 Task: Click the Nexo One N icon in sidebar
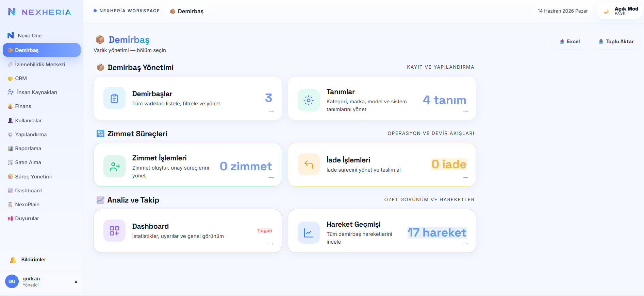pyautogui.click(x=11, y=35)
